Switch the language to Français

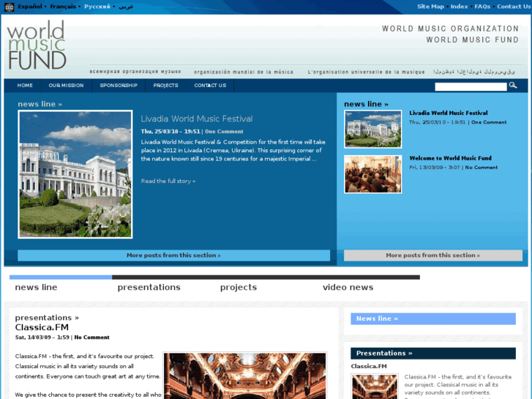coord(63,7)
